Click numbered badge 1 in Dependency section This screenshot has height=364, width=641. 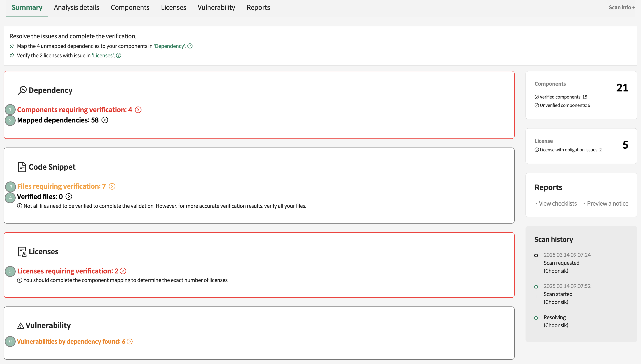10,110
